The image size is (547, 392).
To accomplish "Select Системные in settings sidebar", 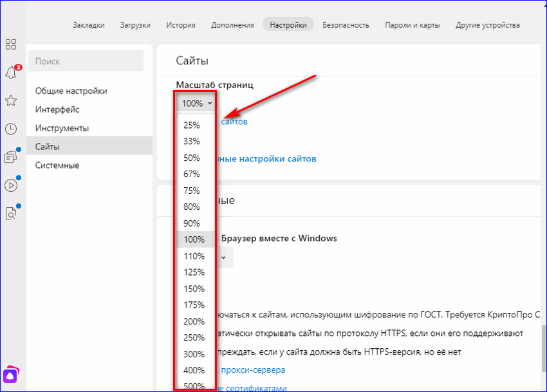I will [x=57, y=165].
